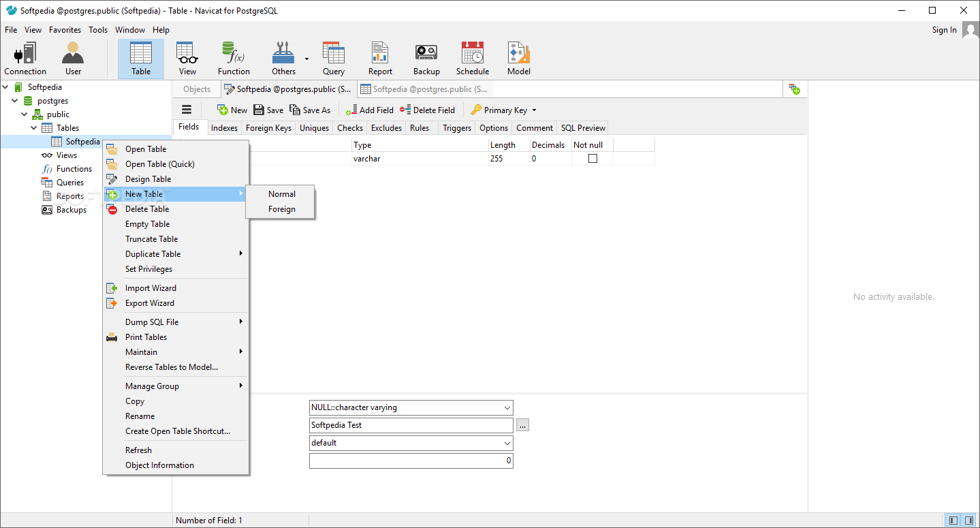Switch to the Objects tab

(x=197, y=89)
